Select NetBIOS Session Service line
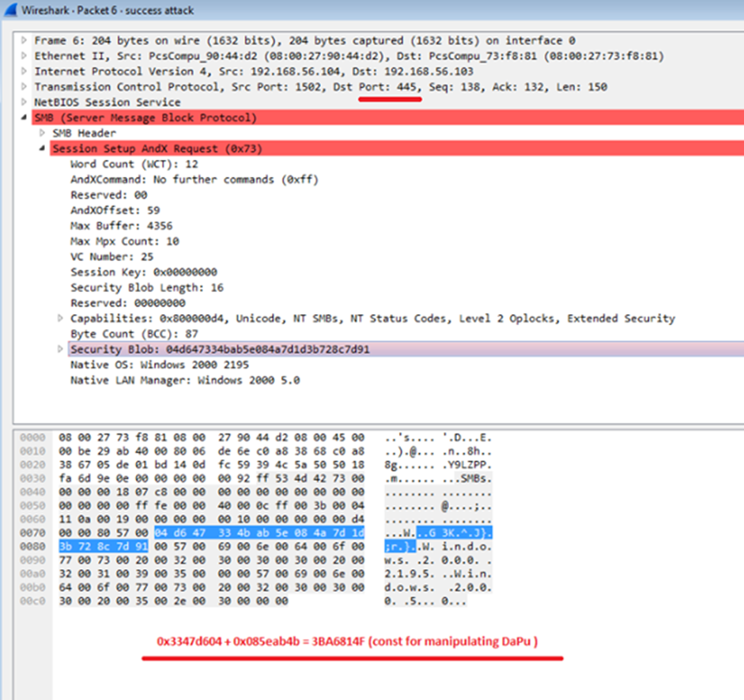Viewport: 744px width, 700px height. click(108, 102)
